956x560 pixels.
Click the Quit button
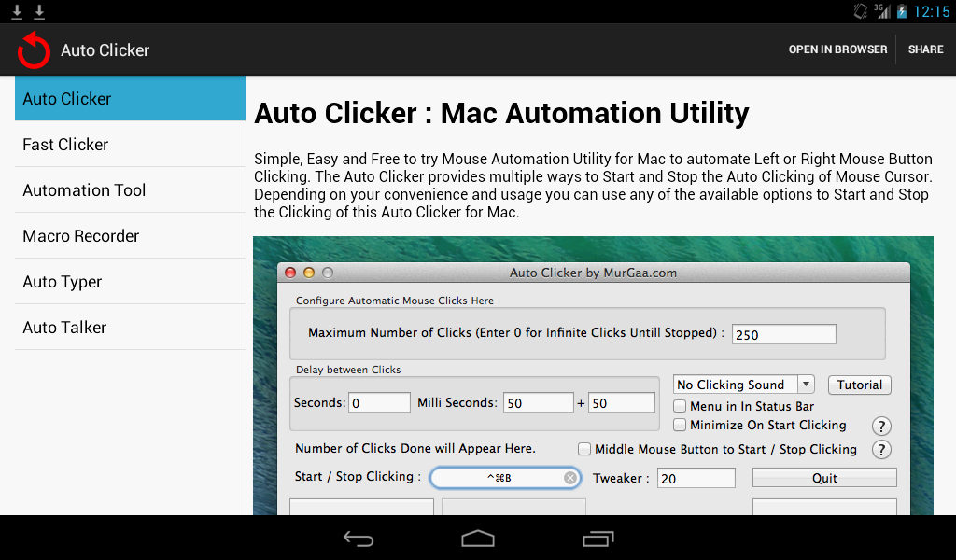pos(824,478)
